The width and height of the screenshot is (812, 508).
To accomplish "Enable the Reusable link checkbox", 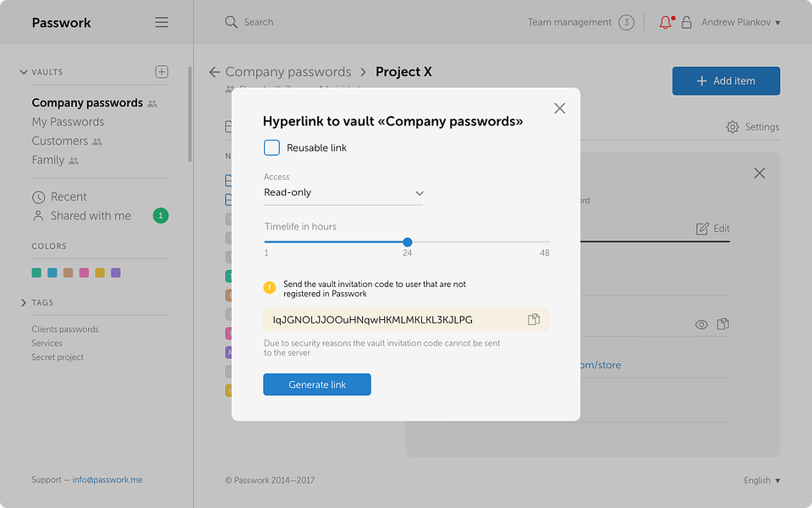I will [272, 147].
